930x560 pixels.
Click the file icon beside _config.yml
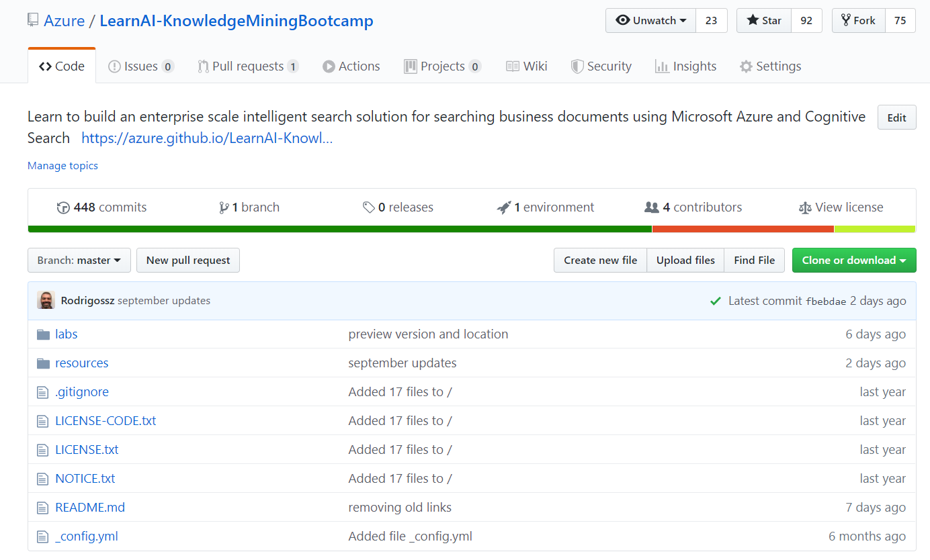(x=43, y=536)
